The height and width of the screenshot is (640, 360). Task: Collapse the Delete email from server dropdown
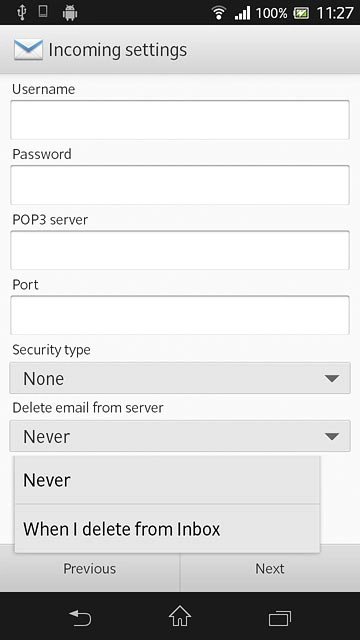pos(180,436)
